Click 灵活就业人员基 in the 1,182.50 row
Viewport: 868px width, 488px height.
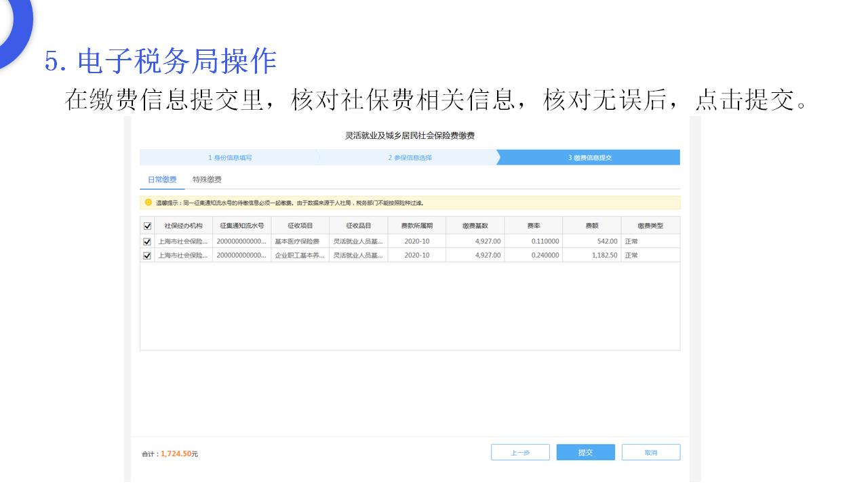coord(358,256)
